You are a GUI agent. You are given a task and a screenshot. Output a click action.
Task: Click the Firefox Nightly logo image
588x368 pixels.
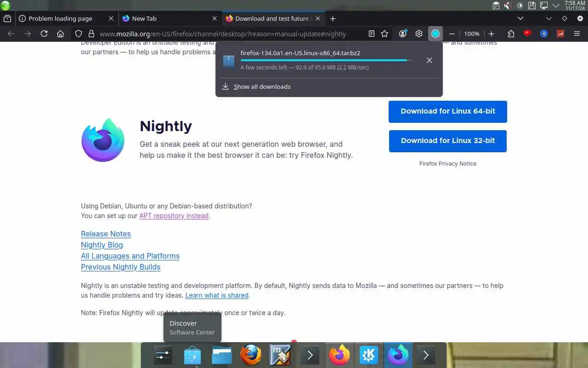103,140
